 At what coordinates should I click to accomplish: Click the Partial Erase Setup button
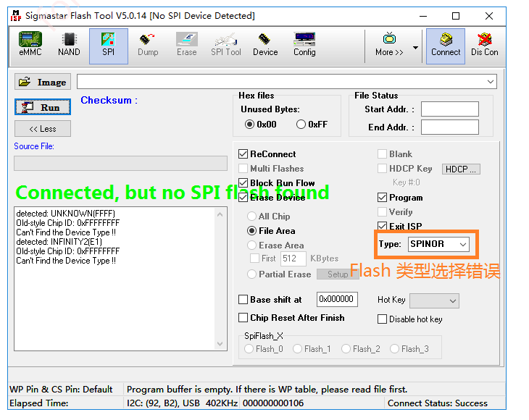point(338,274)
